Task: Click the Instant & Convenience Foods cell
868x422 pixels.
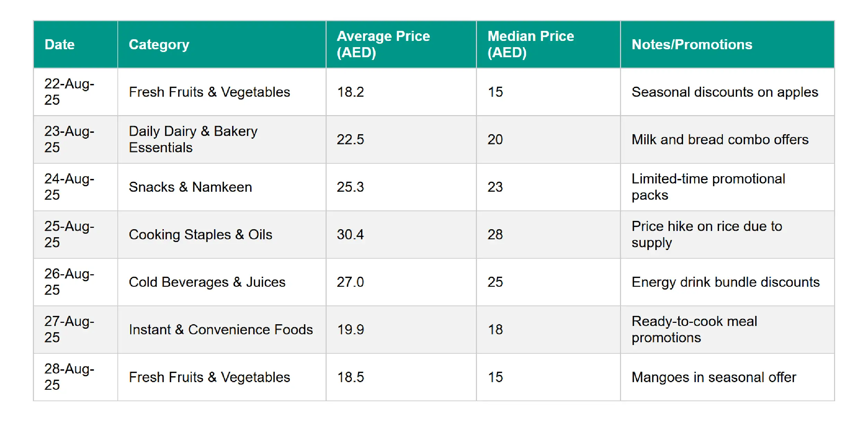Action: [221, 329]
